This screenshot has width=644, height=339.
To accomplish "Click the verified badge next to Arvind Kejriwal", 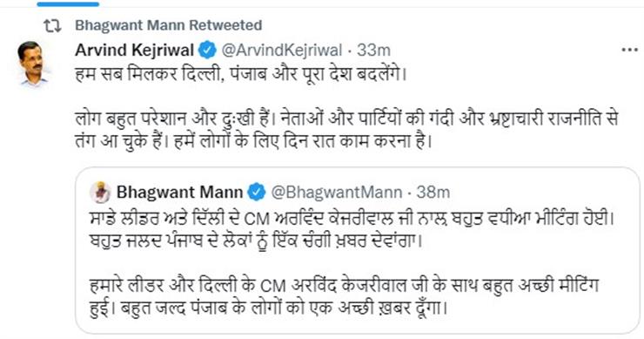I will [x=207, y=51].
